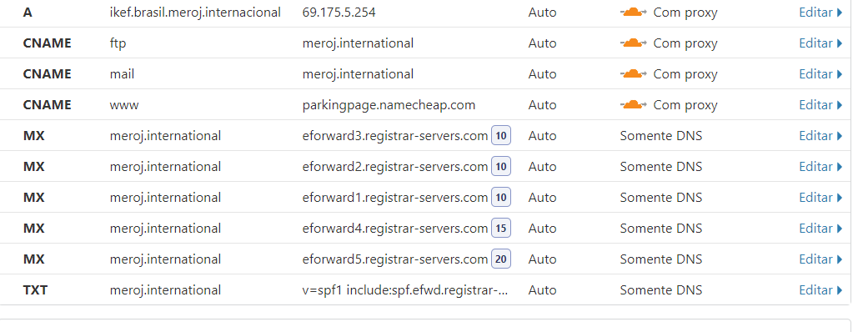The width and height of the screenshot is (868, 332).
Task: Click eforward2.registrar-servers.com text
Action: click(394, 166)
